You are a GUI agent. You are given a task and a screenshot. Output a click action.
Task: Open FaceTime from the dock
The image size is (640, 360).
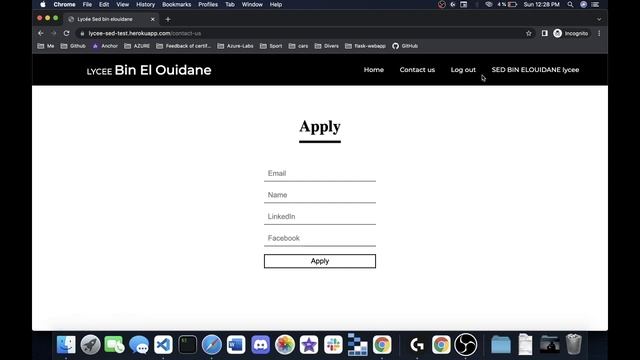[x=114, y=344]
